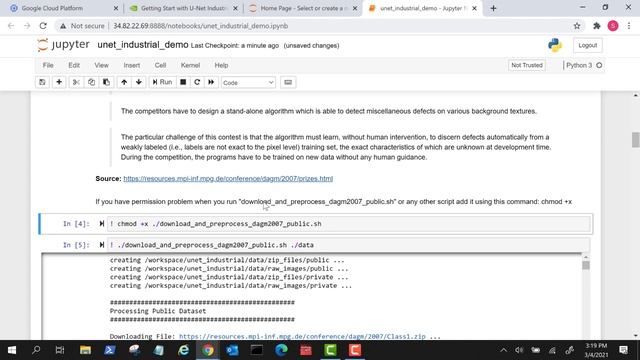Open the Cell menu
The image size is (640, 360).
(x=160, y=65)
